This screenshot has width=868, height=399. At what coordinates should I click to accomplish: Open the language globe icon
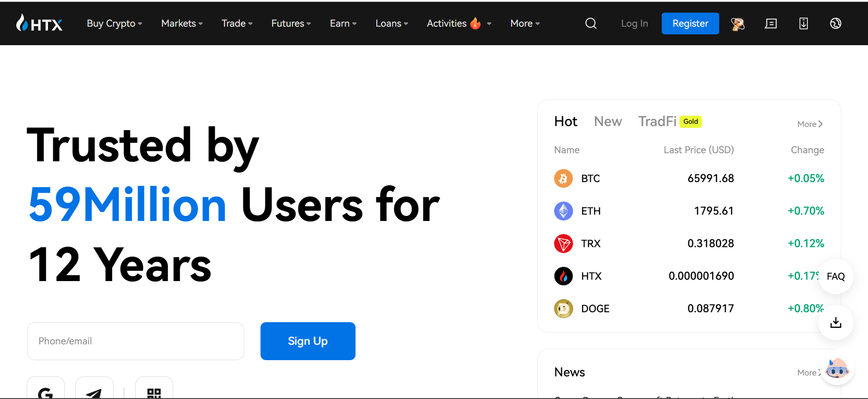click(x=835, y=23)
